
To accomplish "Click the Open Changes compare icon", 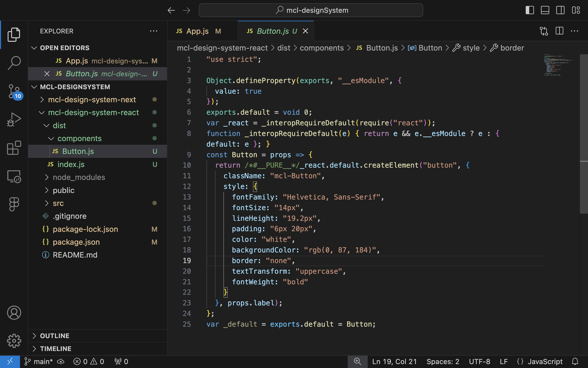I will [544, 31].
